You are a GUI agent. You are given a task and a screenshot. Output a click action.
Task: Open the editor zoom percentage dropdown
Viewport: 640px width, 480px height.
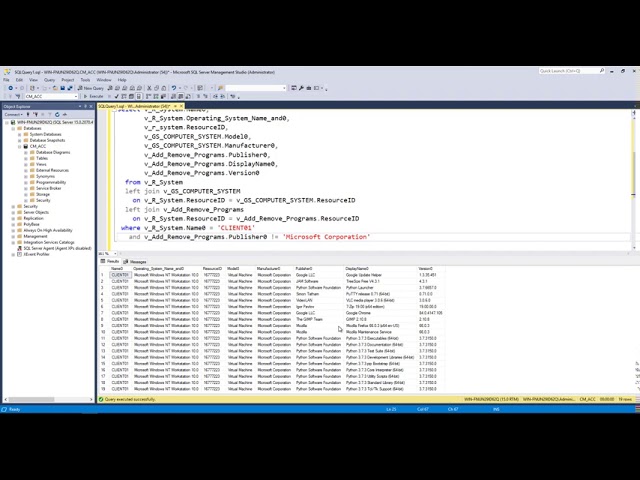115,253
